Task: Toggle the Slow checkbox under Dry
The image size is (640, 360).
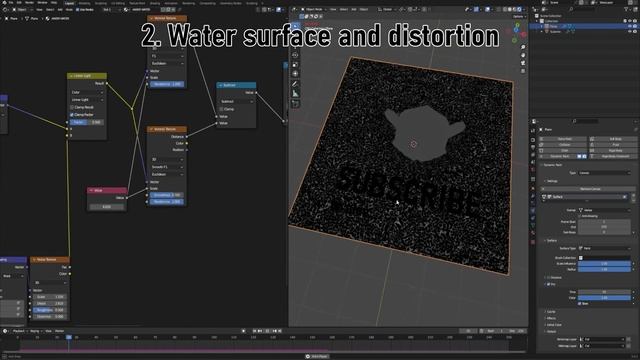Action: click(x=580, y=304)
